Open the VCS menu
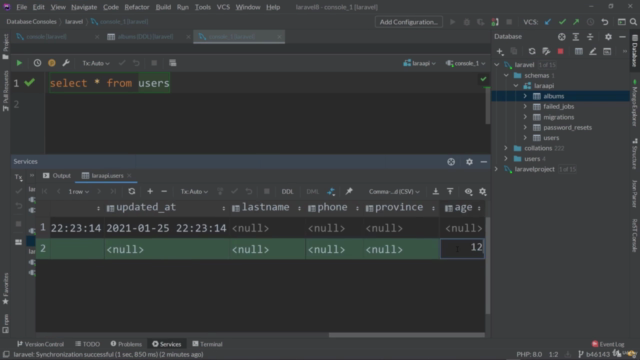The height and width of the screenshot is (360, 640). 223,7
